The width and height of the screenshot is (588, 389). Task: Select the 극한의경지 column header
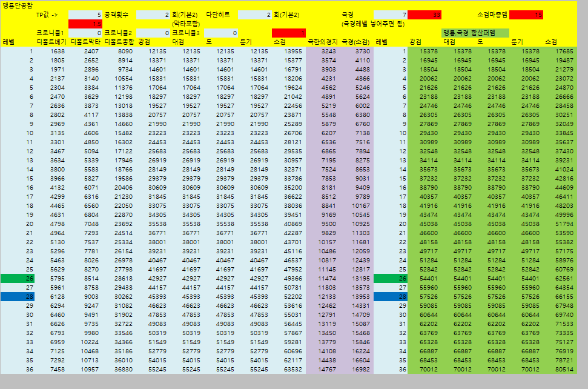pyautogui.click(x=322, y=42)
